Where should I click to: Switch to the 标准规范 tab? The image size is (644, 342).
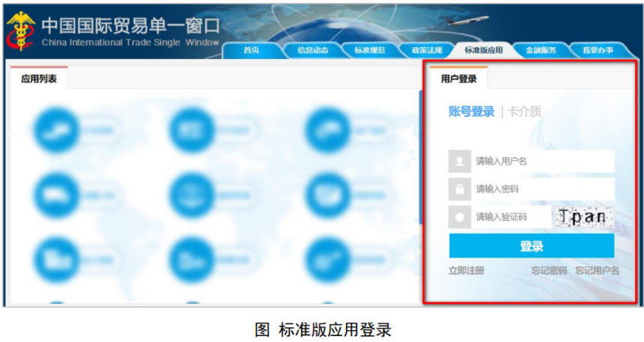(x=369, y=50)
